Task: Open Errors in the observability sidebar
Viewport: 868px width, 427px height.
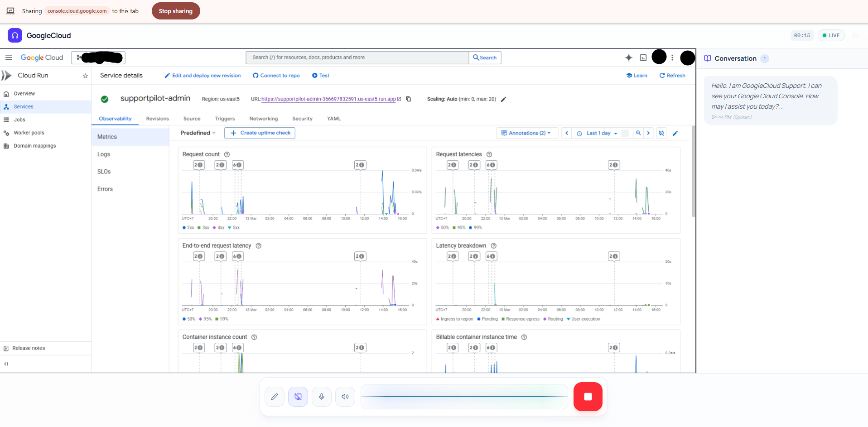Action: click(105, 189)
